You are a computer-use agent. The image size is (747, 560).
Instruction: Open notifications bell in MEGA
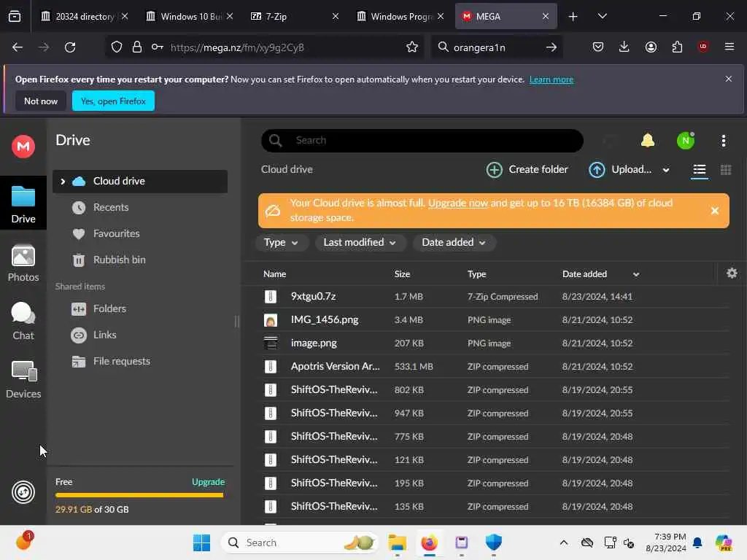point(648,141)
